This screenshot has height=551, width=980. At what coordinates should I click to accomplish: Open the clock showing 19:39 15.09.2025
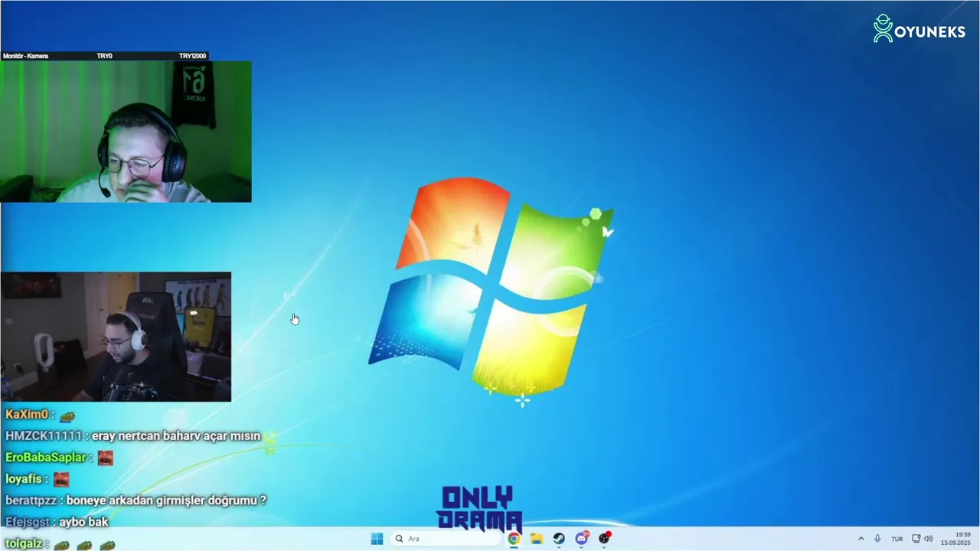(x=955, y=539)
